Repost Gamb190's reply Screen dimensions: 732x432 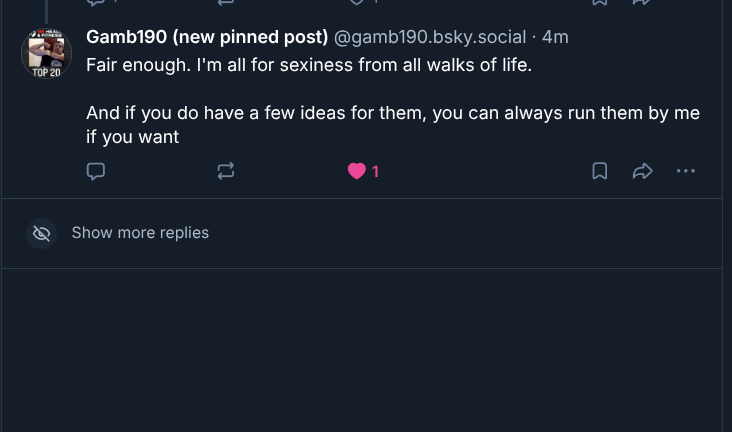pos(226,171)
